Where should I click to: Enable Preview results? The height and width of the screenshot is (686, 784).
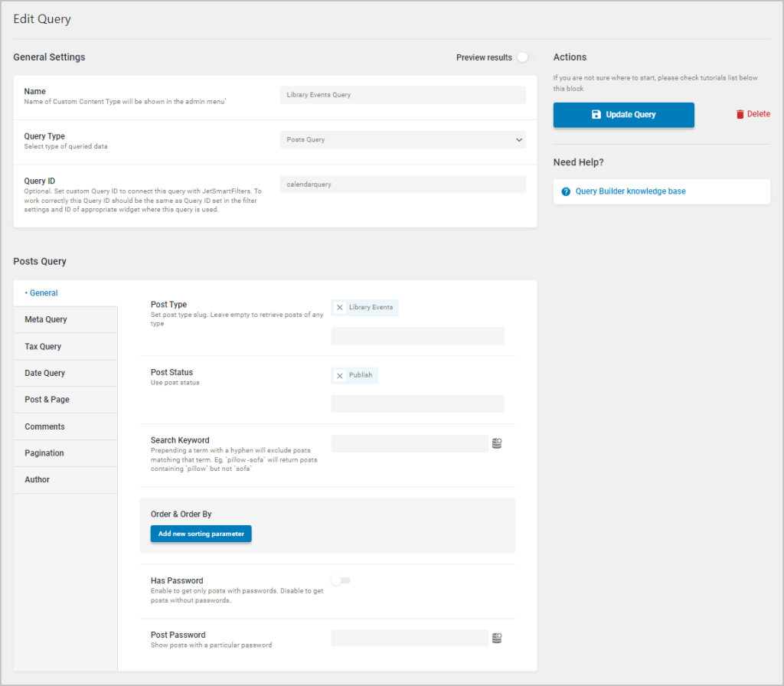(522, 57)
